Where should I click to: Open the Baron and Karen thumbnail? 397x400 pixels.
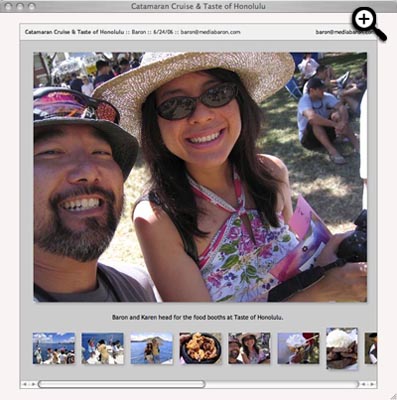[x=249, y=348]
